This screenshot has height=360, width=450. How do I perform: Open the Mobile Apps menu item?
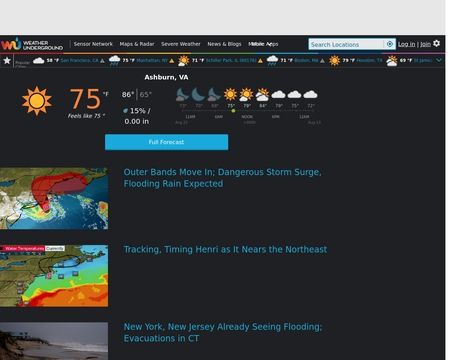point(263,44)
